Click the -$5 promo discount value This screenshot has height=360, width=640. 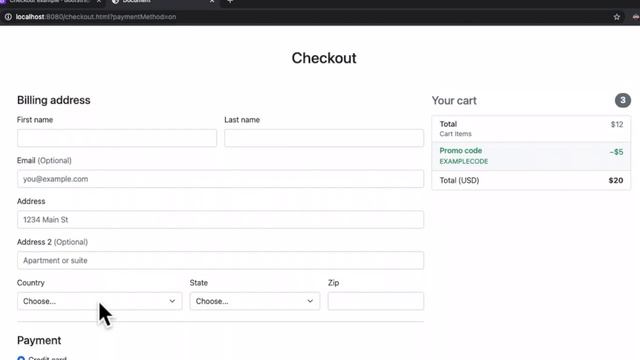point(616,152)
